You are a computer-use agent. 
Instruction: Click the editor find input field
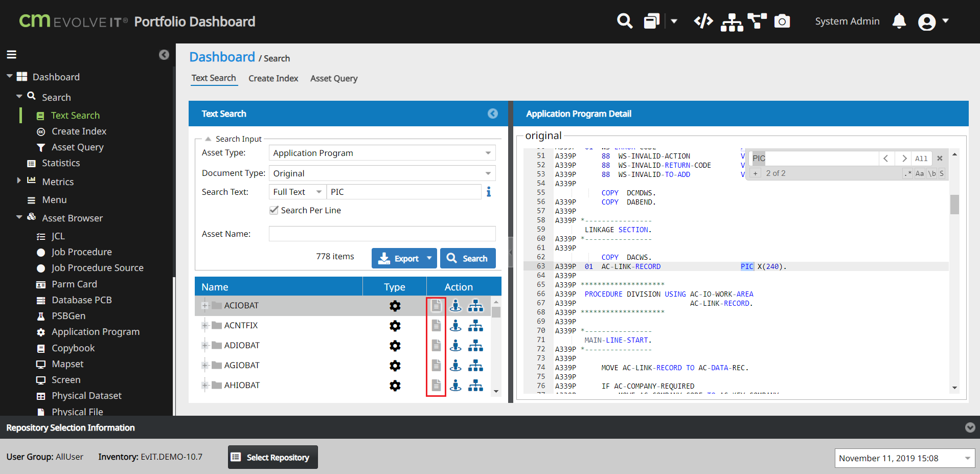(x=814, y=159)
